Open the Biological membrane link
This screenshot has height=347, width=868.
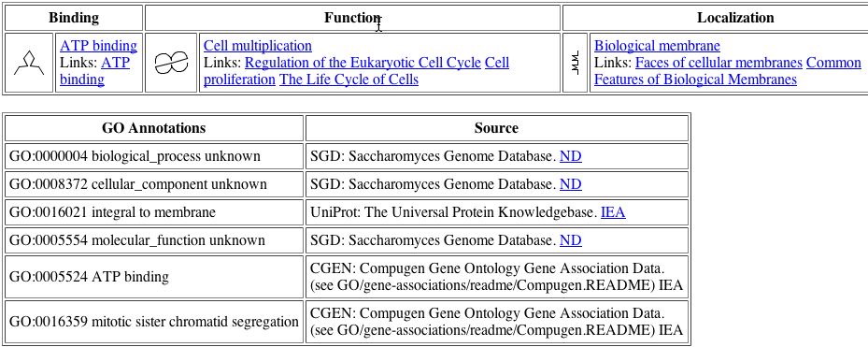click(657, 46)
